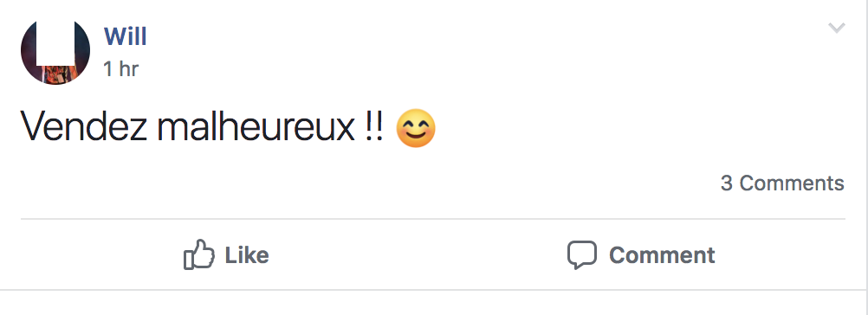Expand the comment thread from comment count
The height and width of the screenshot is (315, 868).
tap(782, 183)
